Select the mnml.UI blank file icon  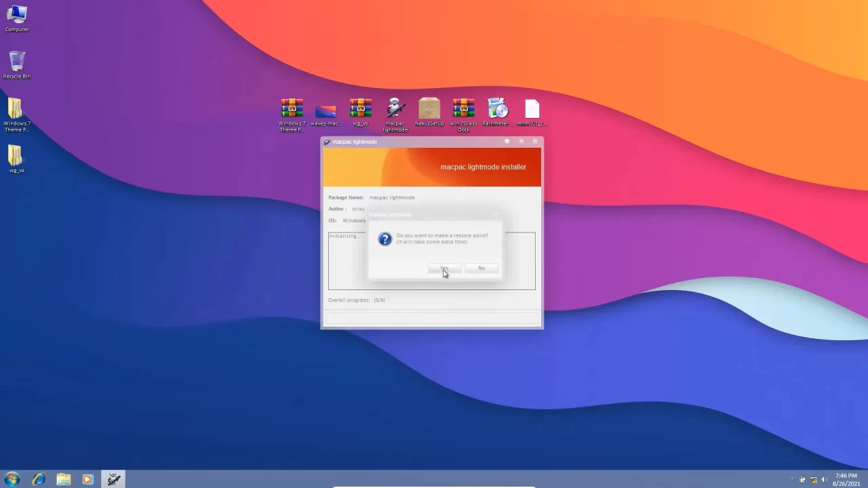[532, 113]
